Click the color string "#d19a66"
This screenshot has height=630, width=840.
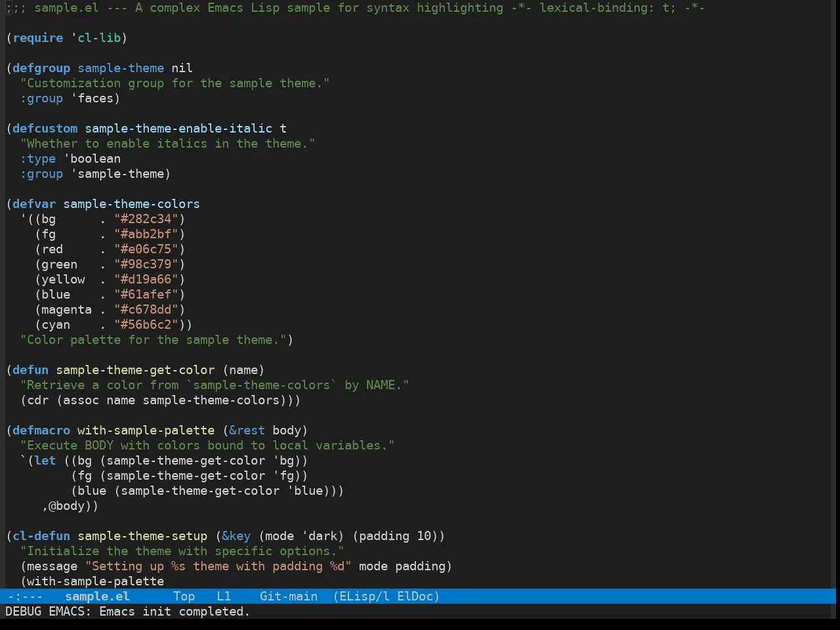(x=146, y=279)
